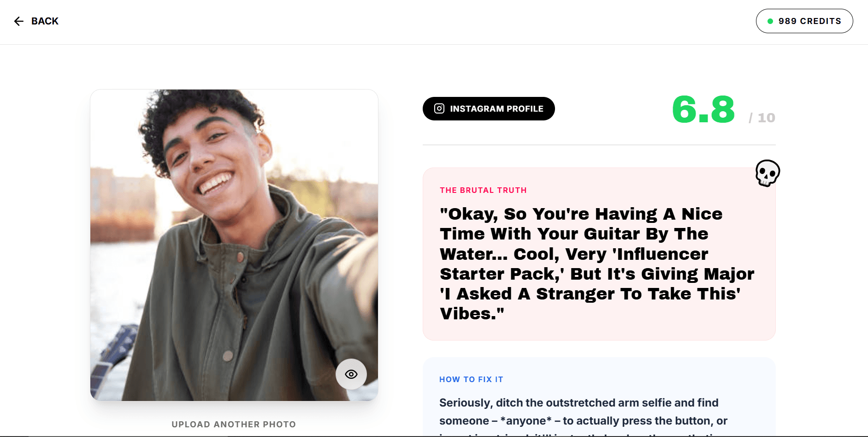Click the word 'Vibes."' ending the quote
The width and height of the screenshot is (868, 437).
coord(472,314)
